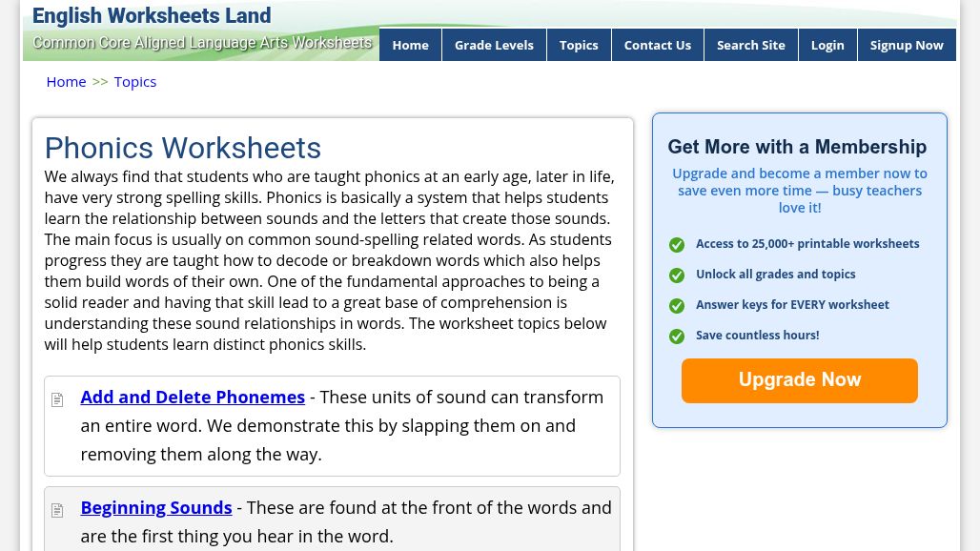Go to the Login page
Image resolution: width=980 pixels, height=551 pixels.
click(x=827, y=45)
